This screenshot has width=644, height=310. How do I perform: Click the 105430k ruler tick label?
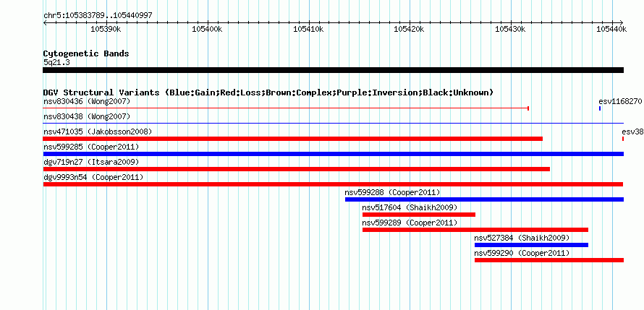511,29
